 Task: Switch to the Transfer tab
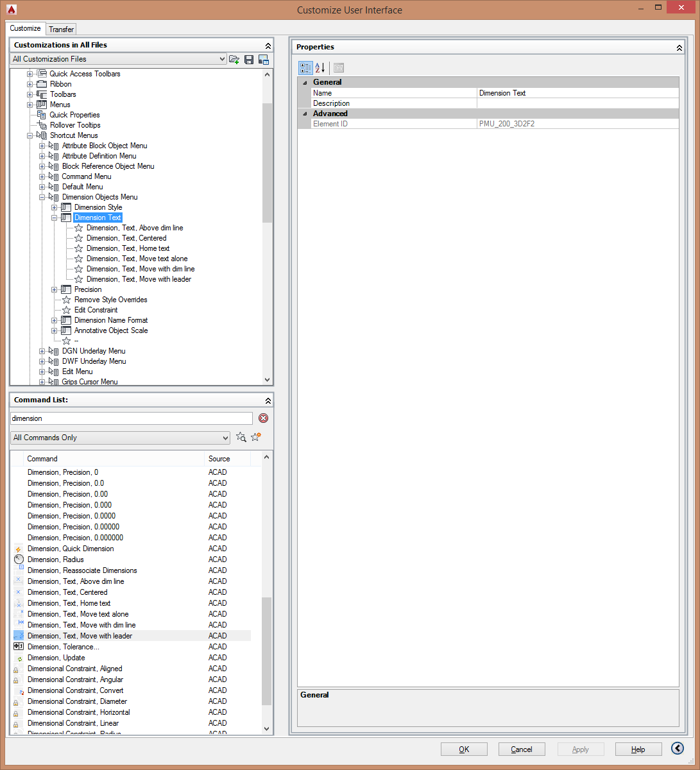[x=61, y=29]
